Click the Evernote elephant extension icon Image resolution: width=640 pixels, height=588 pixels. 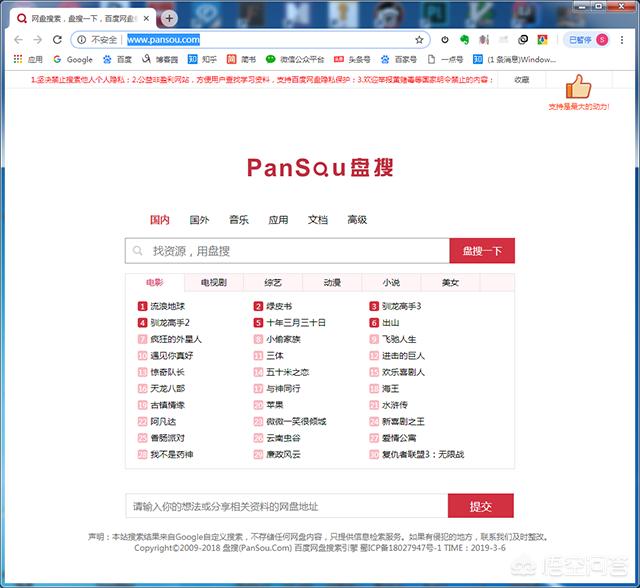coord(464,40)
